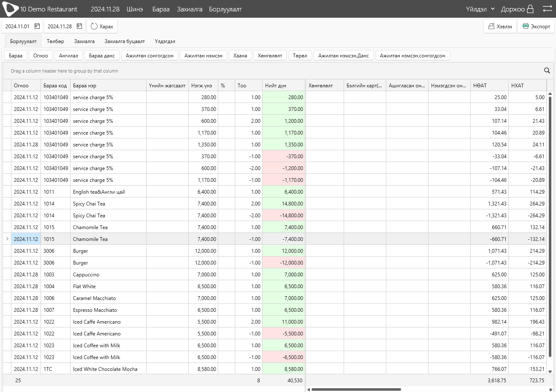
Task: Select the Хаана grouping button
Action: [x=240, y=55]
